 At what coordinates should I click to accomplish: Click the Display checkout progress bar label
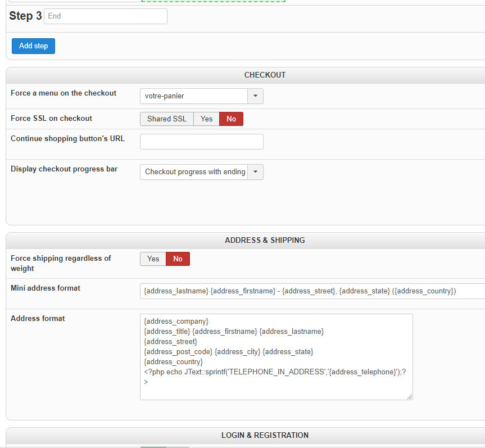coord(64,169)
